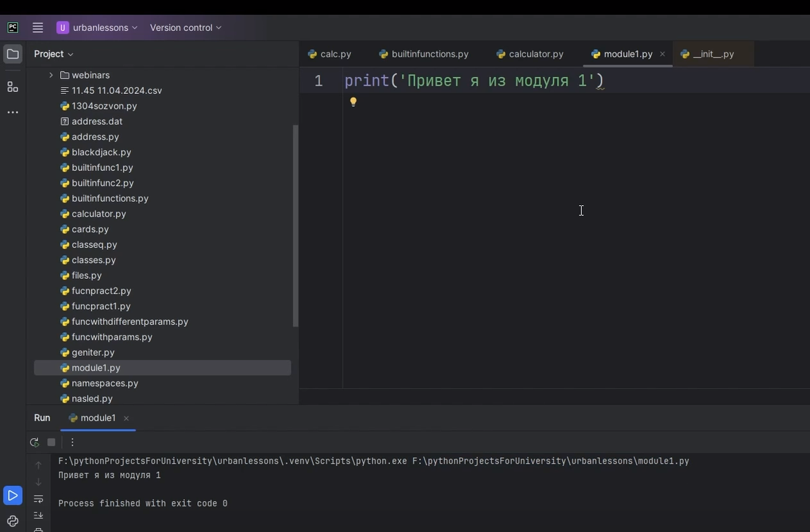Select address.py in project tree
This screenshot has width=810, height=532.
click(x=90, y=137)
